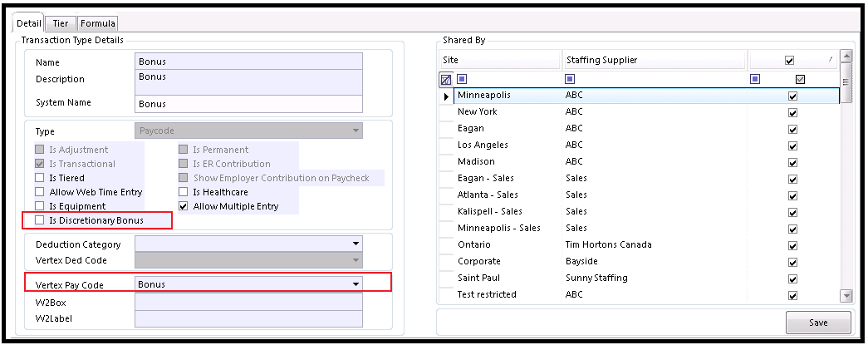The height and width of the screenshot is (345, 868).
Task: Enable the Is Discretionary Bonus checkbox
Action: (39, 219)
